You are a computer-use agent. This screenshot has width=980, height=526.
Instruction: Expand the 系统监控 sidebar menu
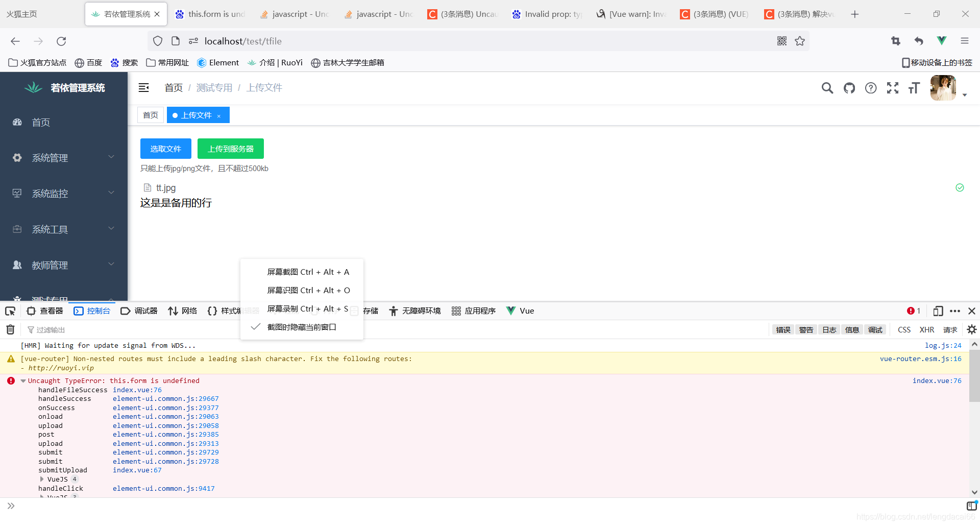(x=64, y=194)
